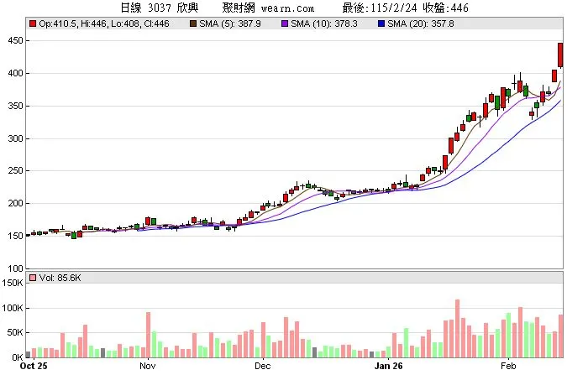Click the chart title '日線 3037 欣興'

[160, 8]
